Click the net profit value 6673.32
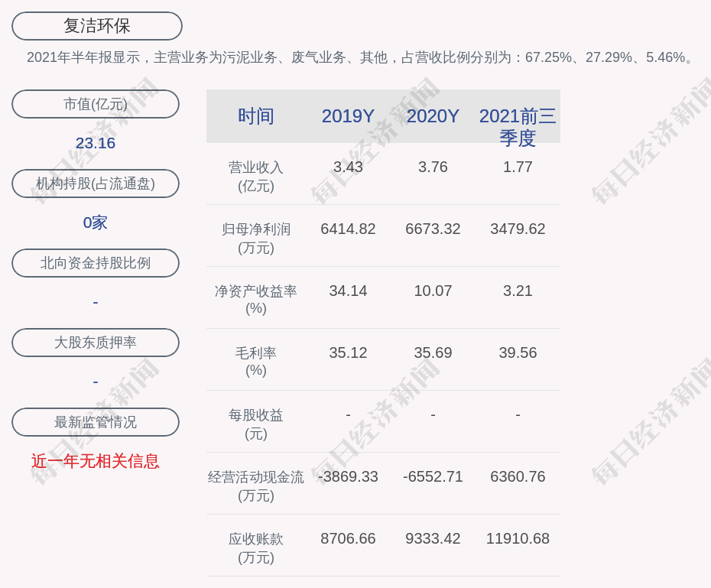The height and width of the screenshot is (588, 711). [433, 229]
